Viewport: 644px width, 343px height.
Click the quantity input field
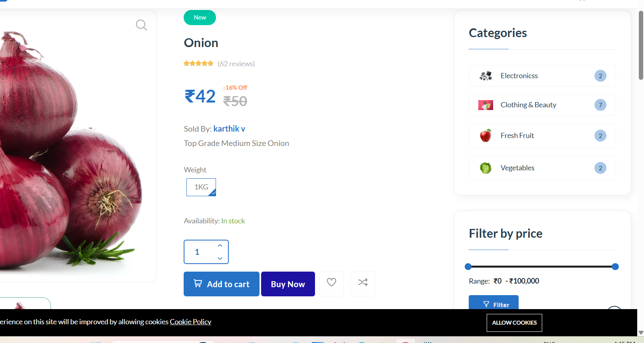200,252
